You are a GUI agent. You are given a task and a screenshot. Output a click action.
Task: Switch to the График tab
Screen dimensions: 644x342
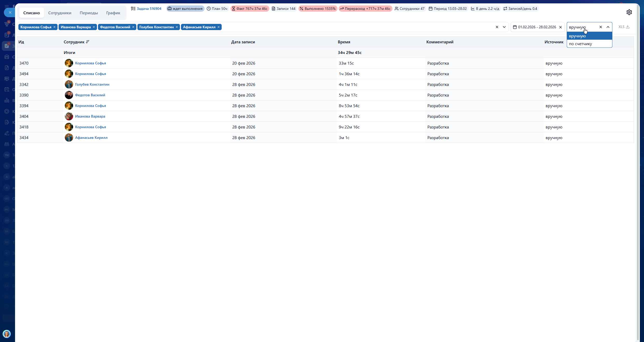(x=113, y=13)
